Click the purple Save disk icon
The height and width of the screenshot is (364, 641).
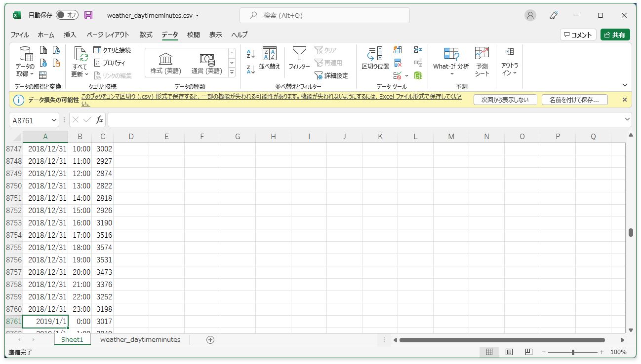click(88, 15)
